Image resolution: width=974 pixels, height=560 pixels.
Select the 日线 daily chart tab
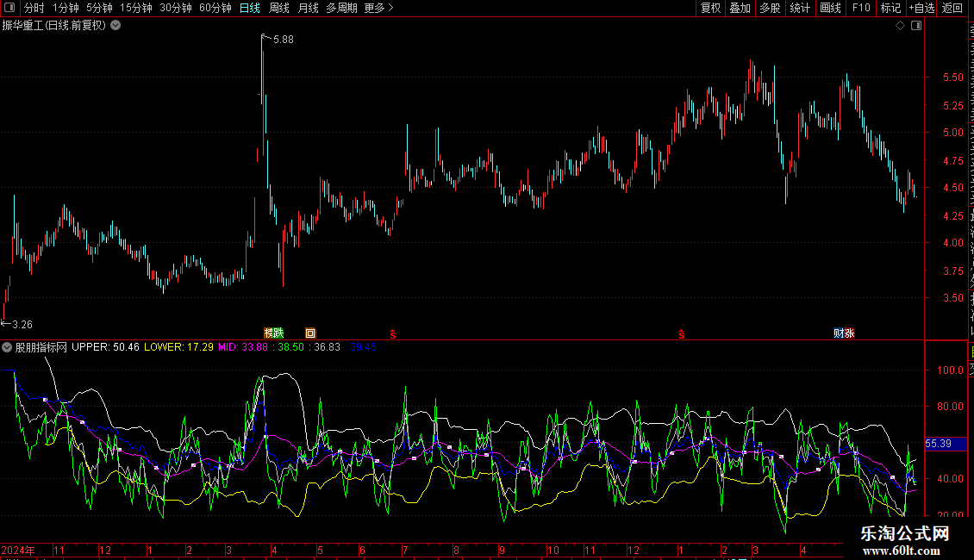pos(250,8)
